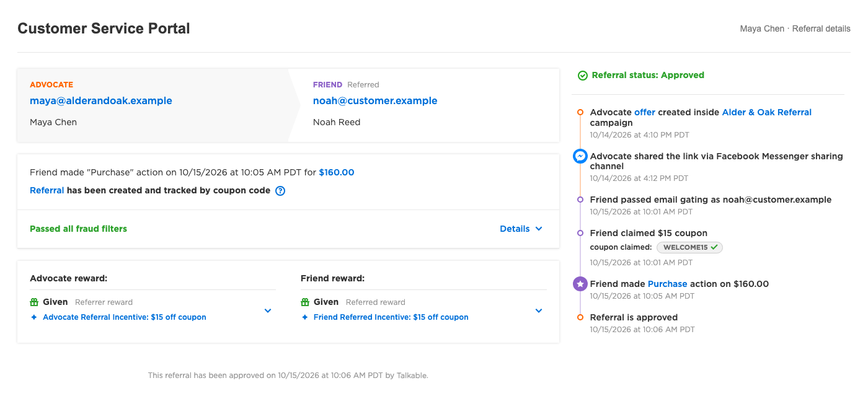Click the Maya Chen · Referral details breadcrumb

point(795,29)
